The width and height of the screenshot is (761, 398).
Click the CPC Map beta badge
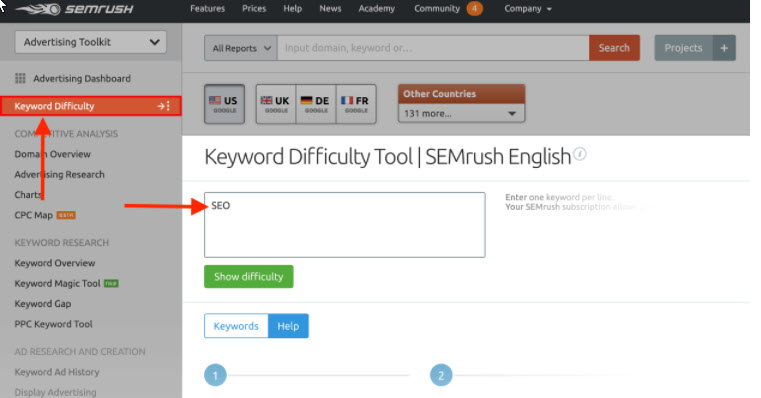pos(66,215)
